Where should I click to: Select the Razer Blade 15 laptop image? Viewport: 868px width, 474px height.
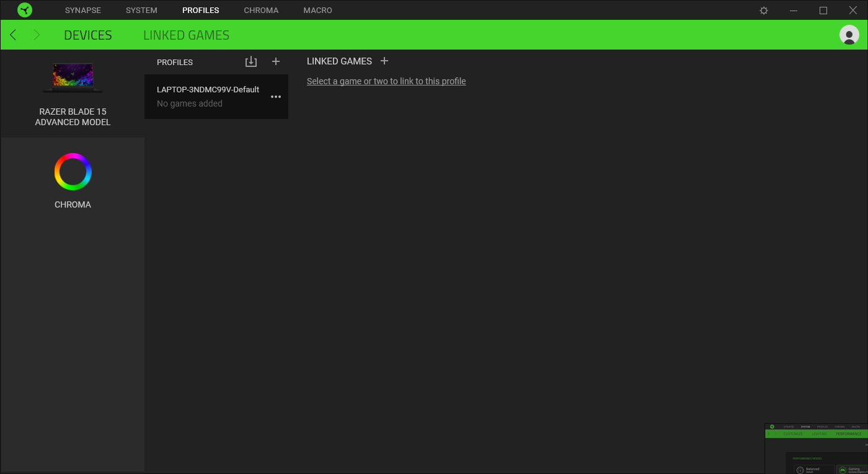pos(73,77)
